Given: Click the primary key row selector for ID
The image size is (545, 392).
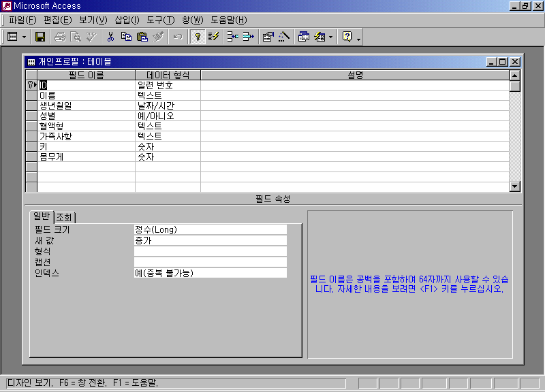Looking at the screenshot, I should pyautogui.click(x=31, y=85).
